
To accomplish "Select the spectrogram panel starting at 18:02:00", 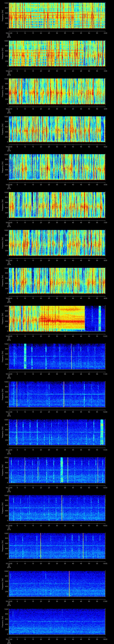I will click(x=57, y=54).
